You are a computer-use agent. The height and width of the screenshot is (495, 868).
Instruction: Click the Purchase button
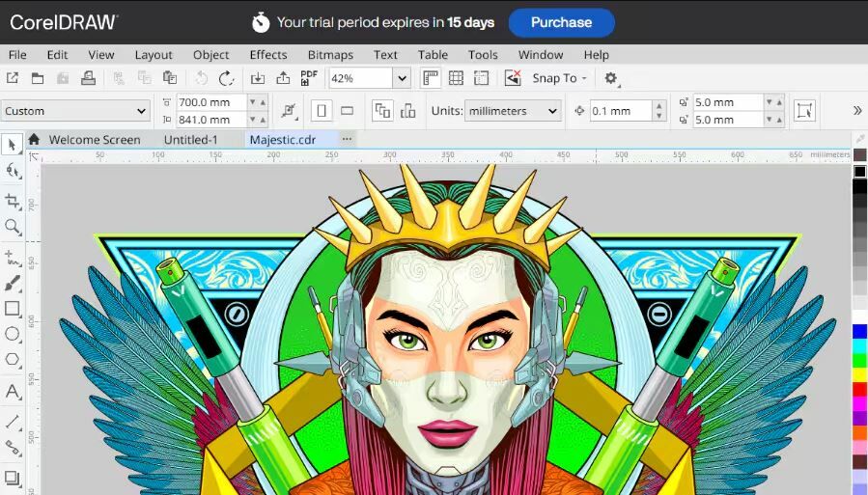pos(561,23)
